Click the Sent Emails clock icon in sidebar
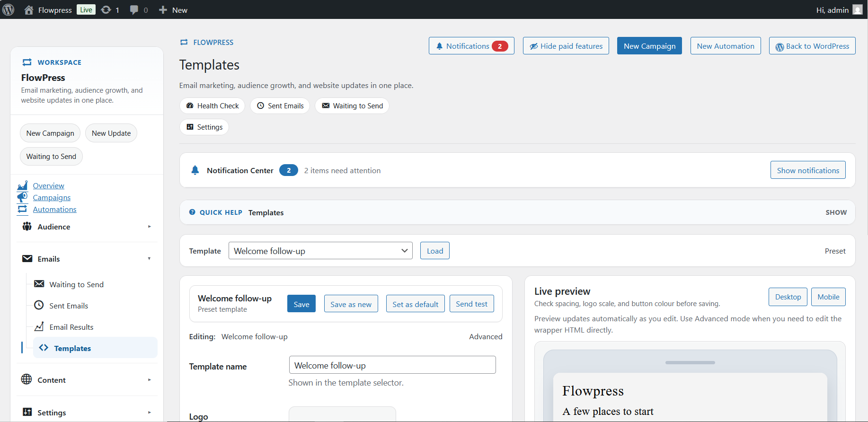The width and height of the screenshot is (868, 422). (x=39, y=305)
